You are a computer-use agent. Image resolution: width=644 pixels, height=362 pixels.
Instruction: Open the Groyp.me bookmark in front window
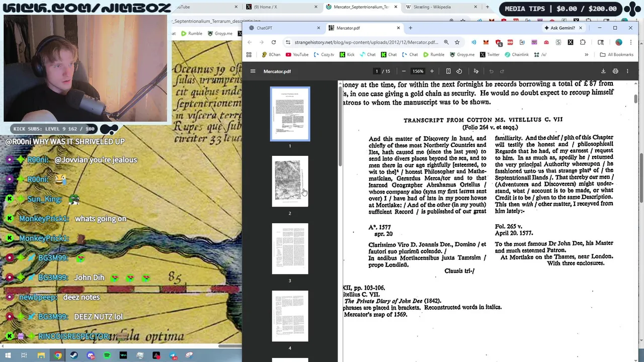pyautogui.click(x=462, y=55)
